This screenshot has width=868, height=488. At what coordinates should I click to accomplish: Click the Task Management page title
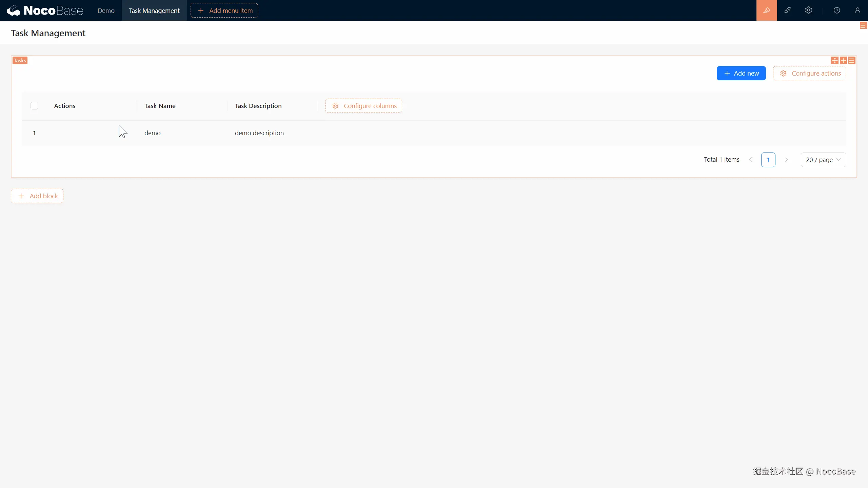coord(48,33)
